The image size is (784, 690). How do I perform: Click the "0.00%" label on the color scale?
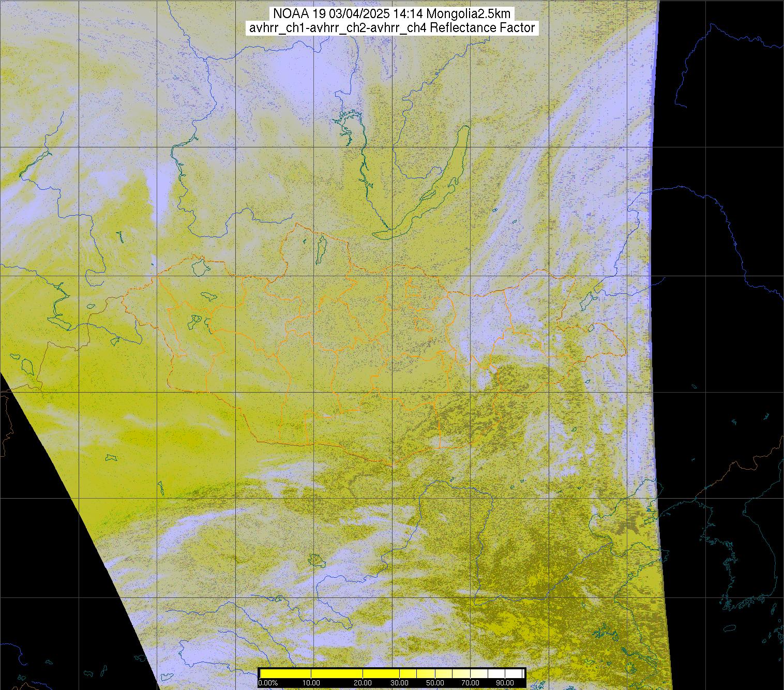tap(268, 683)
